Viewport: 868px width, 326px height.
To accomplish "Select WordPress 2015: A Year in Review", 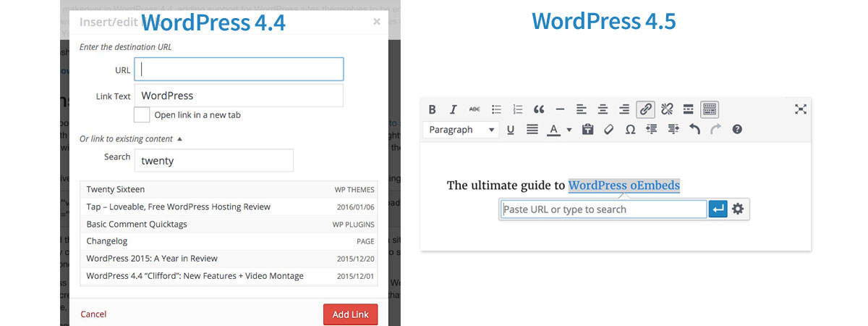I will click(x=229, y=259).
